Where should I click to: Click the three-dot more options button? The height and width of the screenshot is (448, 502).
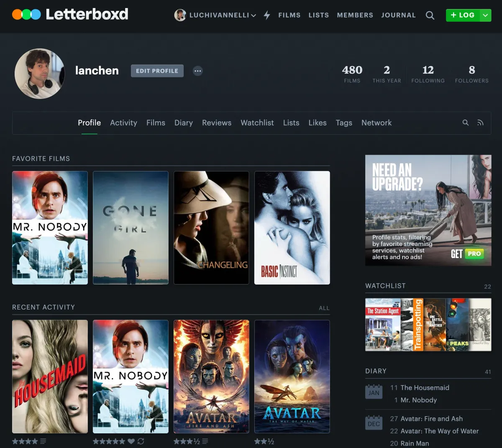click(198, 71)
